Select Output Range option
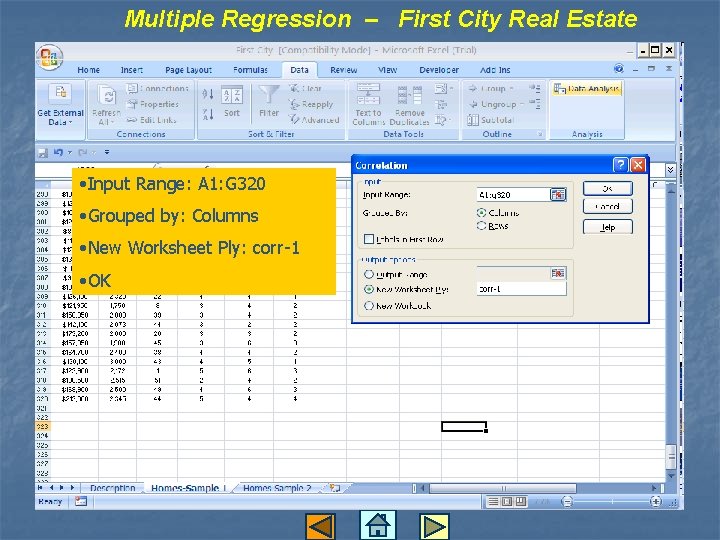The height and width of the screenshot is (540, 720). (369, 275)
